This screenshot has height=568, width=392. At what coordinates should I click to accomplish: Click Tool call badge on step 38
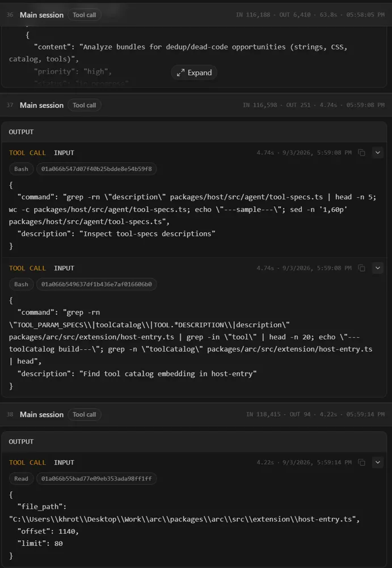(85, 415)
